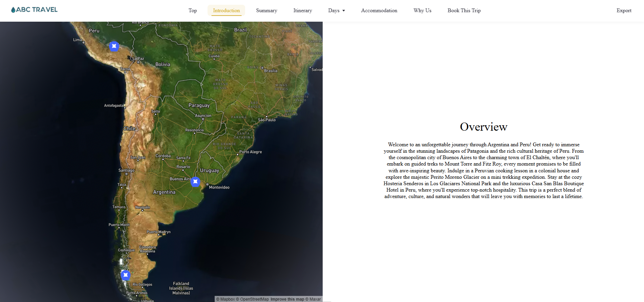Click the Punta Arenas label on map

coord(137,293)
